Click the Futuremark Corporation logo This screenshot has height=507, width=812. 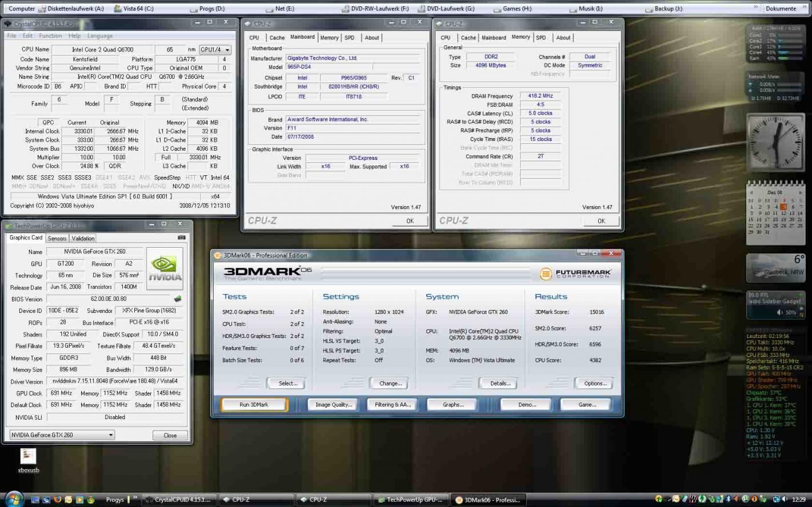pos(575,274)
